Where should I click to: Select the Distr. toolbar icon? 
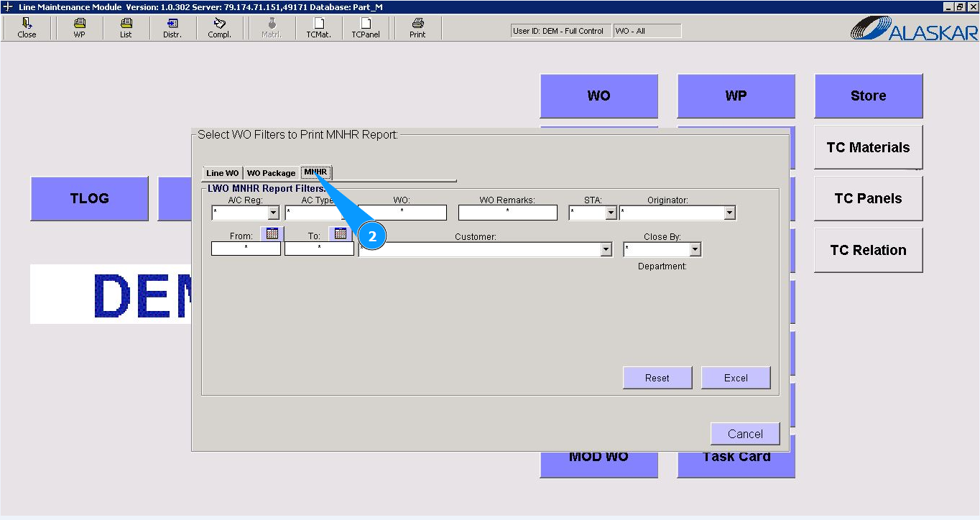[x=172, y=28]
